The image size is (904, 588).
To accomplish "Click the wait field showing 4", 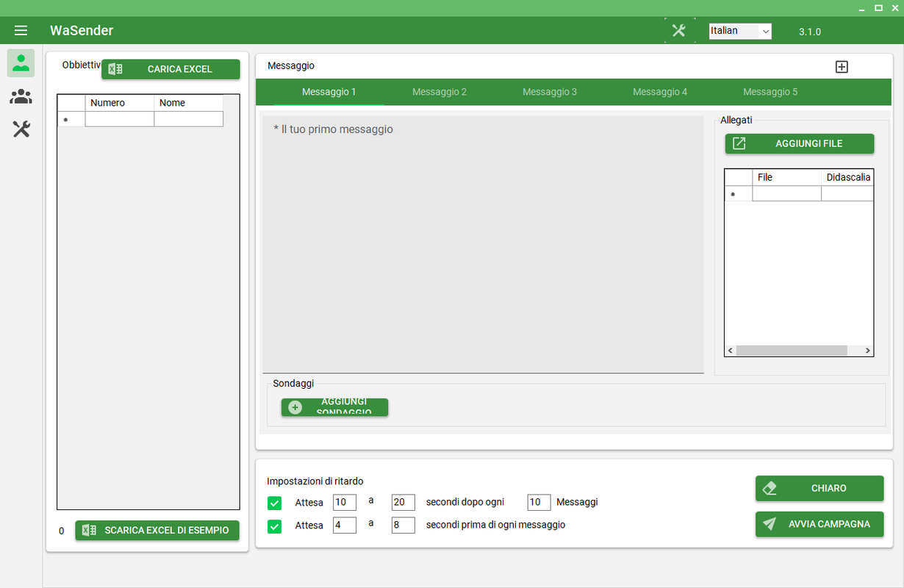I will [x=345, y=525].
